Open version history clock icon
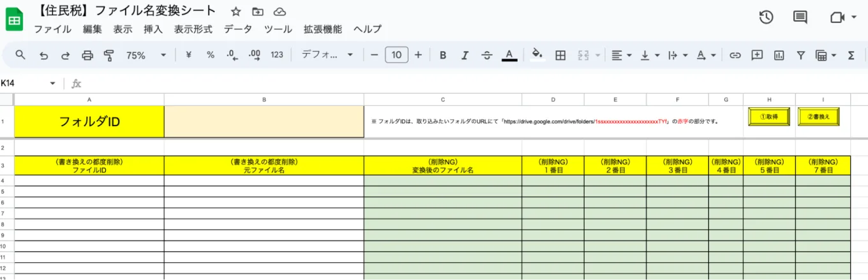Image resolution: width=868 pixels, height=280 pixels. click(x=767, y=18)
